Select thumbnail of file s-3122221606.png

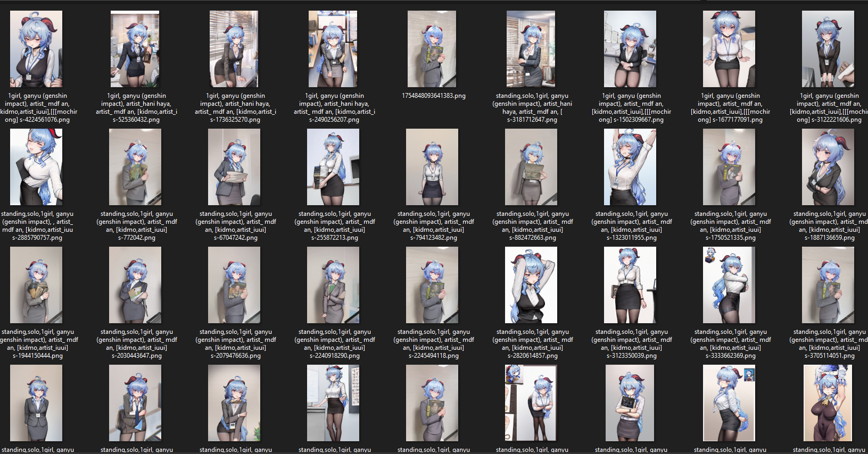coord(828,49)
